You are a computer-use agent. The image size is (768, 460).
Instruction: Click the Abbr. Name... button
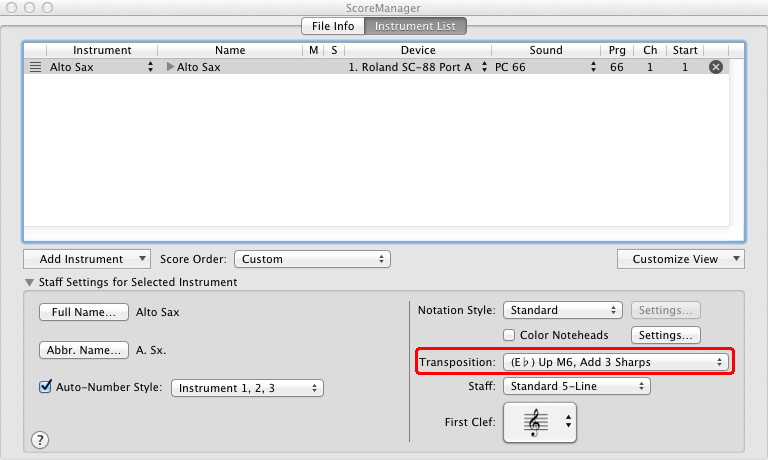click(84, 350)
